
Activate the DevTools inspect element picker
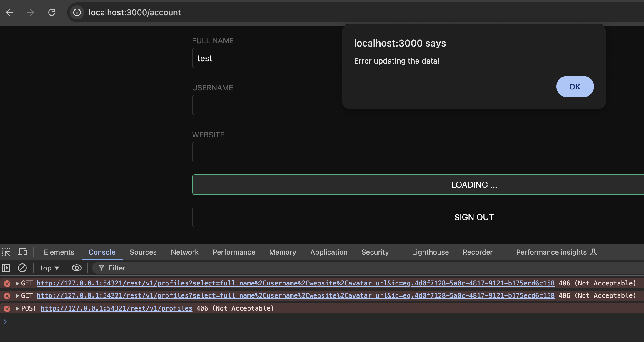coord(6,252)
